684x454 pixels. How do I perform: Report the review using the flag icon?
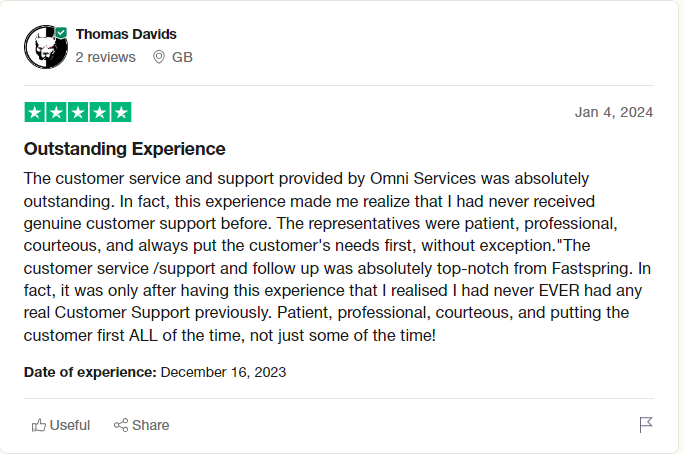click(x=646, y=424)
